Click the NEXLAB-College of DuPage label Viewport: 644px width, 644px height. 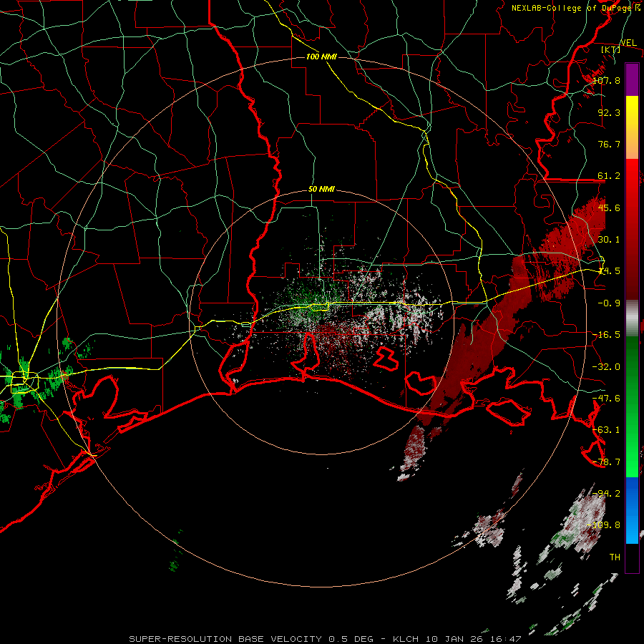[x=575, y=8]
